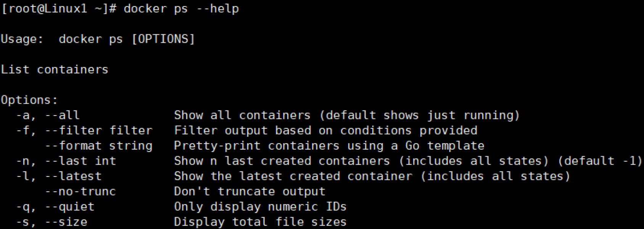Click "Pretty-print containers" description text
The width and height of the screenshot is (644, 229).
tap(256, 146)
